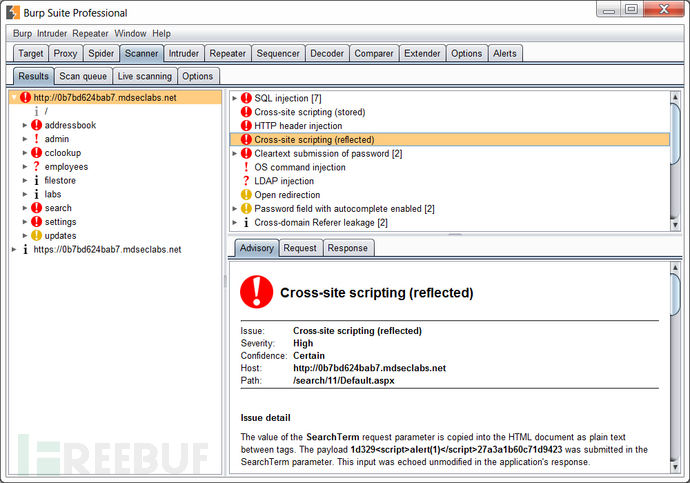The image size is (690, 483).
Task: Open the Repeater menu in menu bar
Action: click(90, 33)
